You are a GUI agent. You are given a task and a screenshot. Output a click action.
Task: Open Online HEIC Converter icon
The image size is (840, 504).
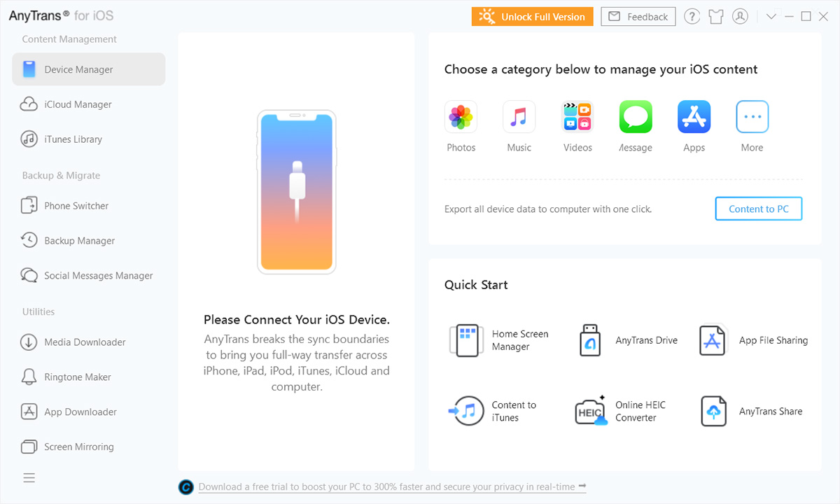coord(591,411)
